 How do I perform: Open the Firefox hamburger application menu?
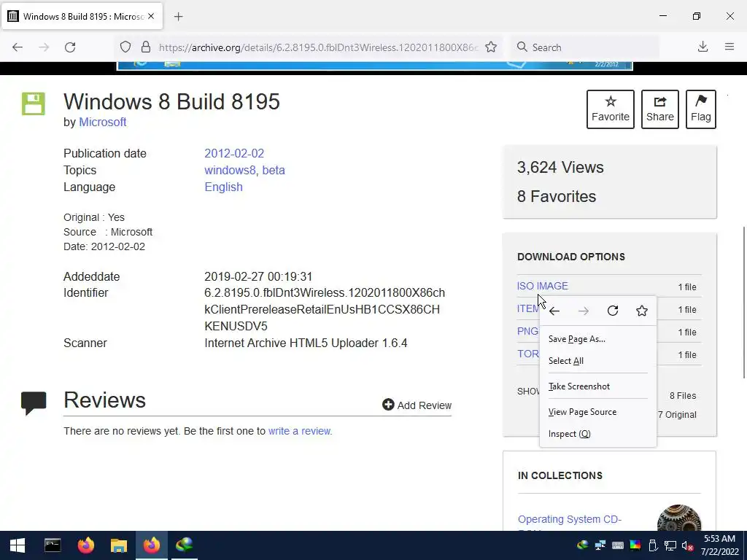pyautogui.click(x=729, y=47)
